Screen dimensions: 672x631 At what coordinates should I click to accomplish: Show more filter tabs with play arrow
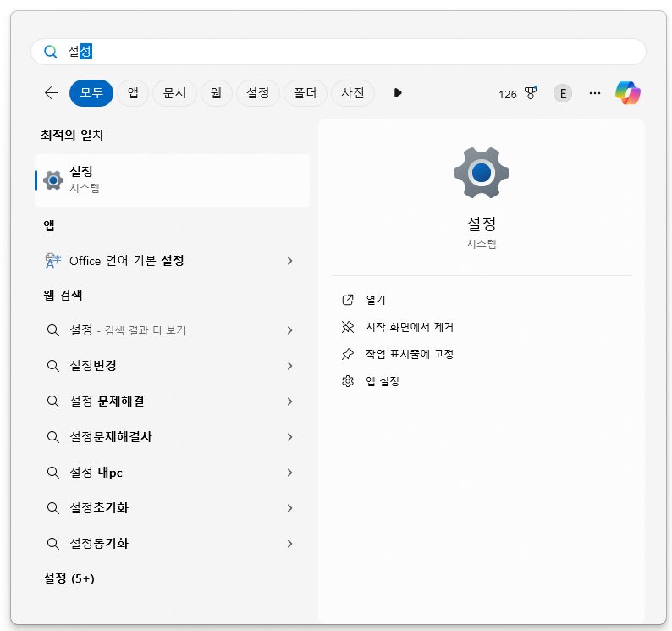[398, 92]
